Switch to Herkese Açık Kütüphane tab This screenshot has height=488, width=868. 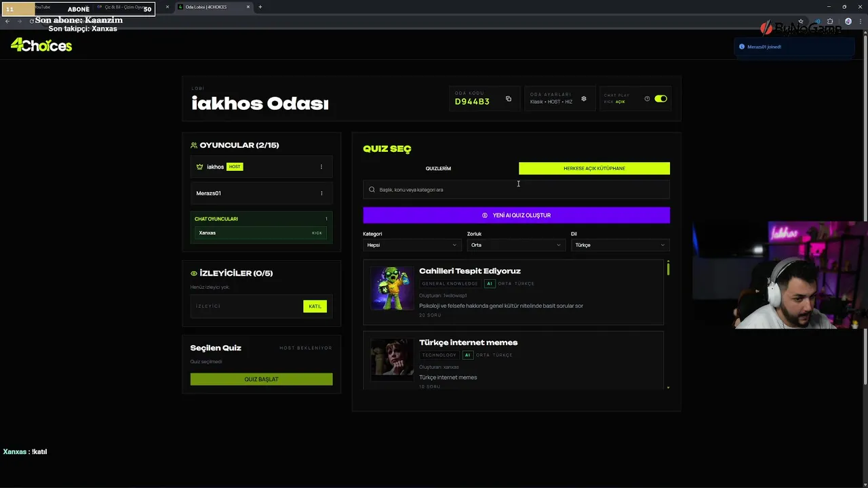coord(594,168)
